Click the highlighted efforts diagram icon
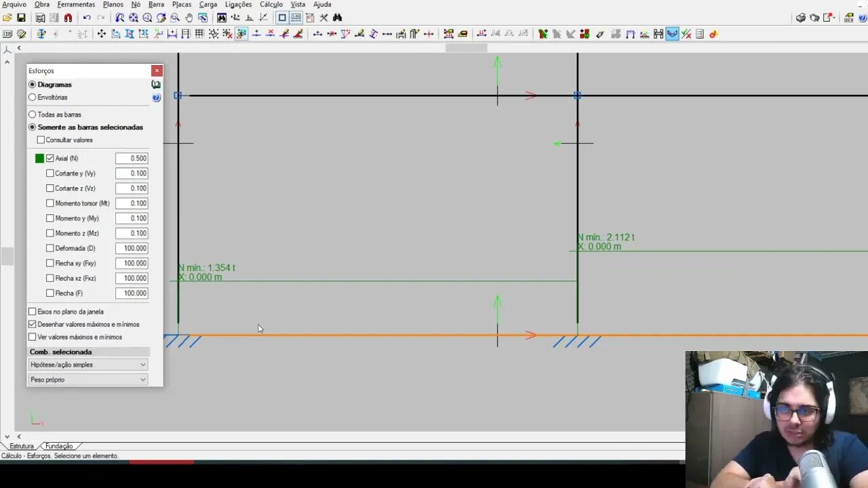 coord(672,34)
